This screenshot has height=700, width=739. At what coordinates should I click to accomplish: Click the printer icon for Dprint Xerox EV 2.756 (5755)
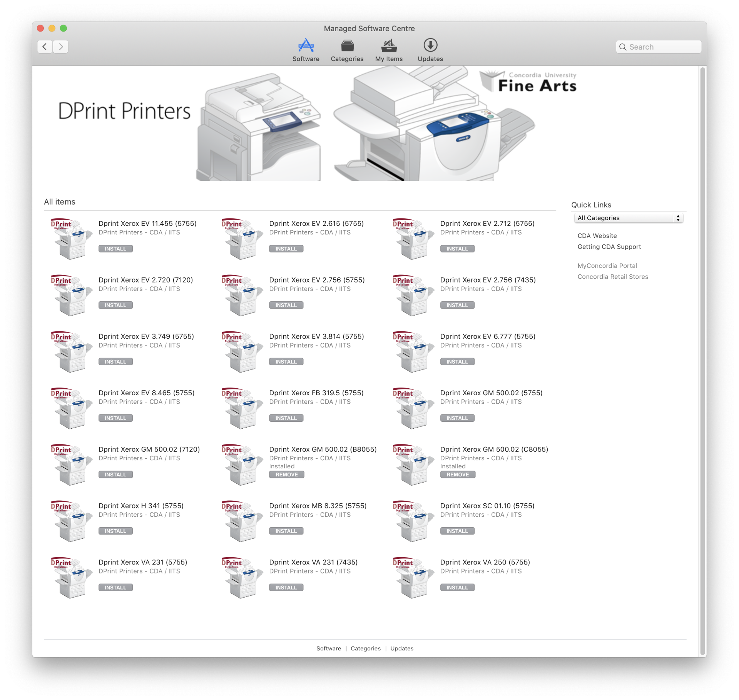point(242,295)
